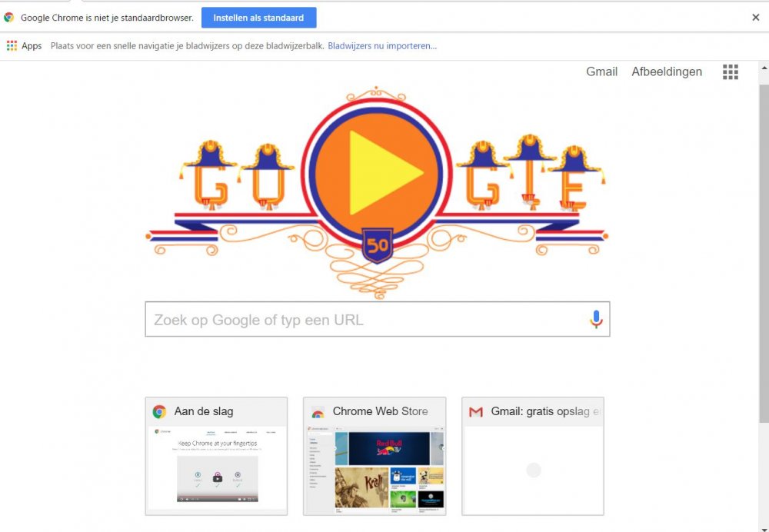Open the Aan de slag thumbnail

coord(216,470)
